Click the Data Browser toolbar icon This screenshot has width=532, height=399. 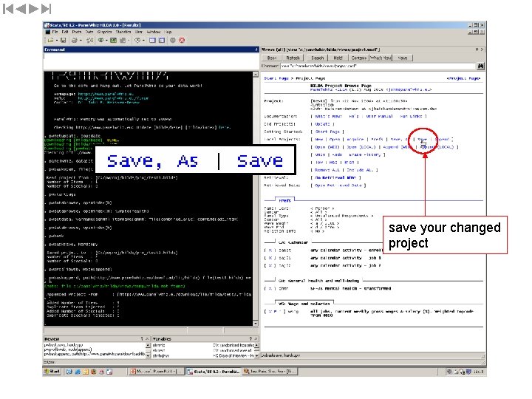tap(162, 41)
